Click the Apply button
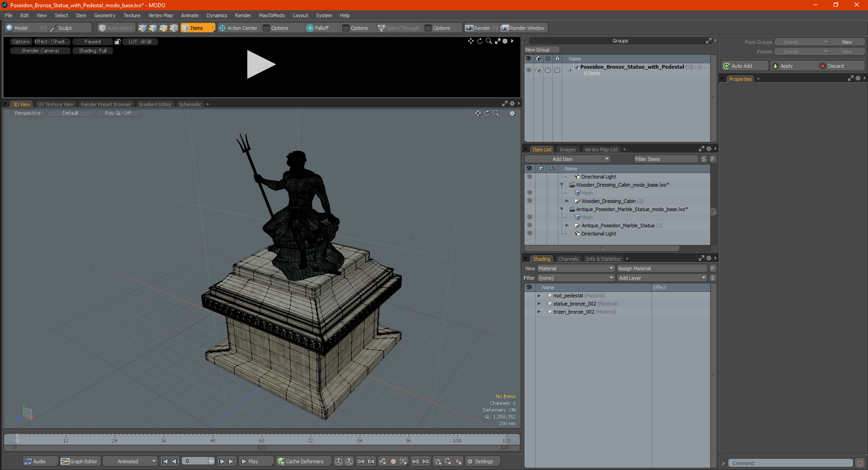Image resolution: width=868 pixels, height=470 pixels. click(794, 66)
